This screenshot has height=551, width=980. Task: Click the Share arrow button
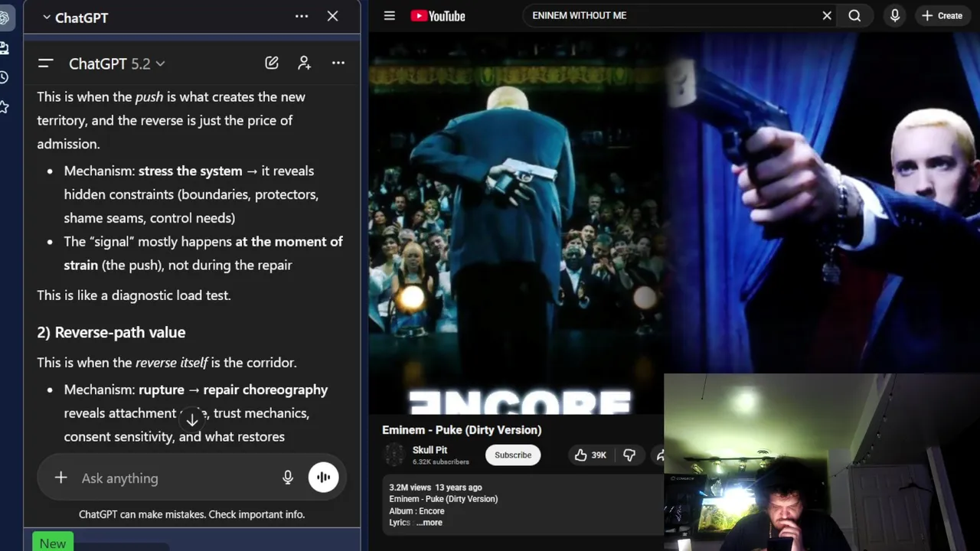tap(658, 455)
